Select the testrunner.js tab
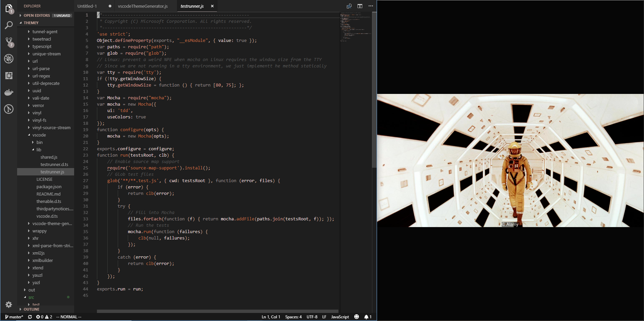This screenshot has height=321, width=644. tap(192, 6)
